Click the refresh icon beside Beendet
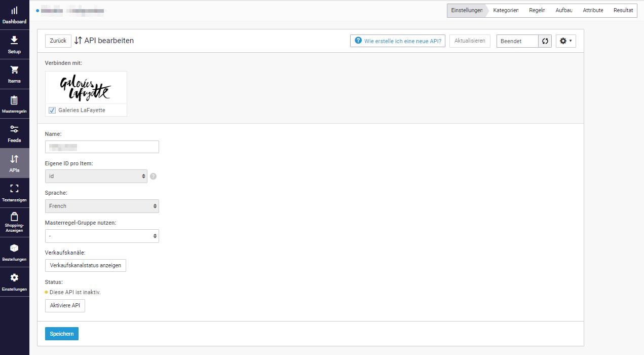Viewport: 644px width, 355px height. (545, 41)
